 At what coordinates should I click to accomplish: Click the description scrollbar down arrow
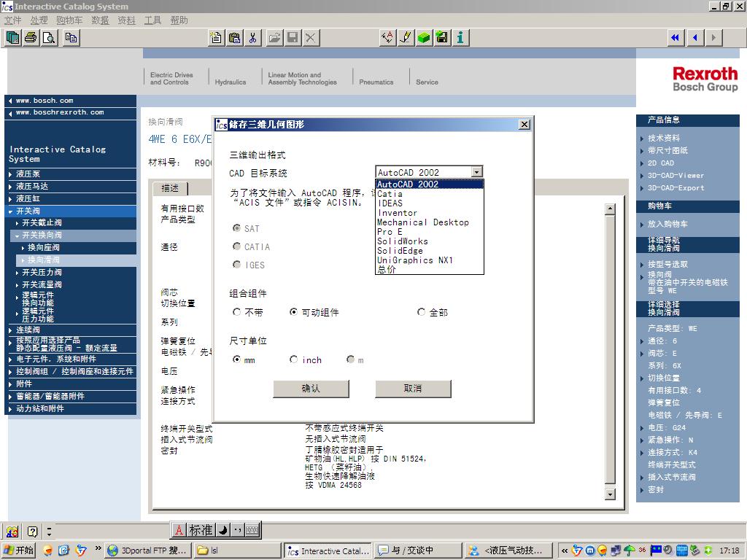[610, 494]
